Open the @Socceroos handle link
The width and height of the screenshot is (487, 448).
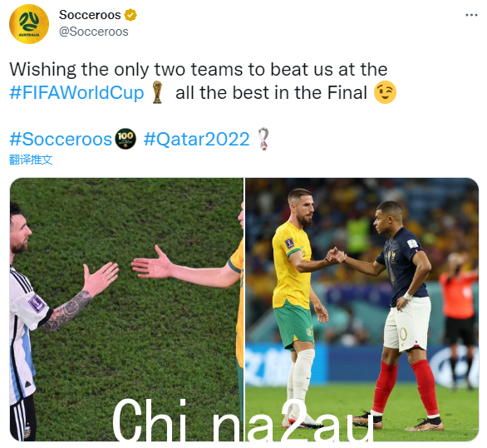tap(93, 32)
